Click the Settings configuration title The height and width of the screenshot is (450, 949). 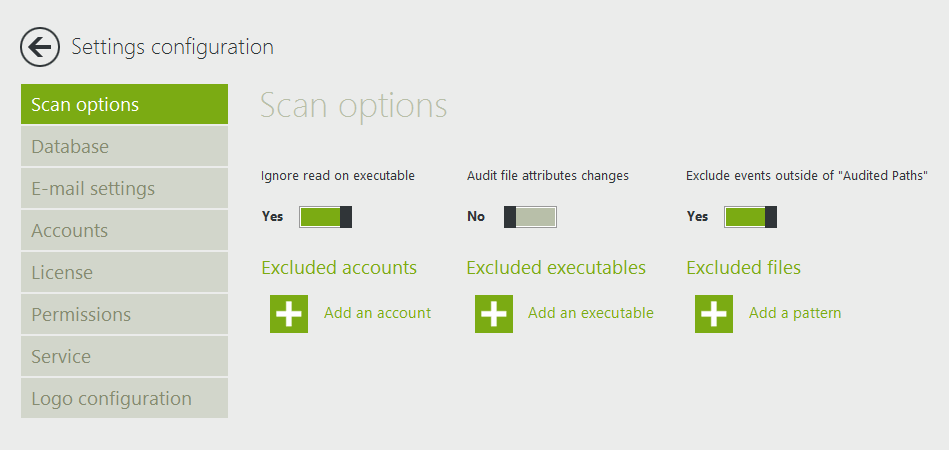(172, 47)
